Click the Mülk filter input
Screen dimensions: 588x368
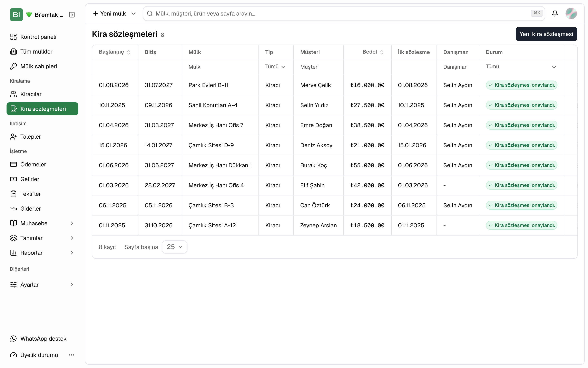coord(220,67)
